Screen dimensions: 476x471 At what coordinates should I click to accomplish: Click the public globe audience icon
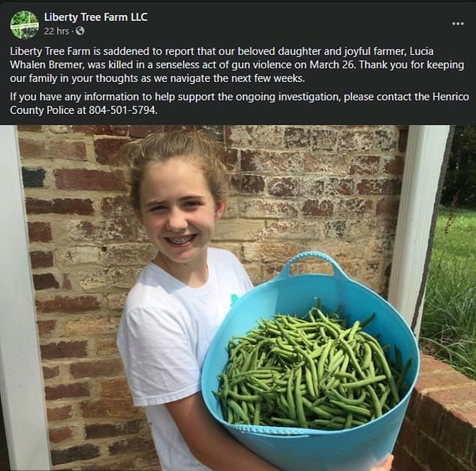coord(80,31)
